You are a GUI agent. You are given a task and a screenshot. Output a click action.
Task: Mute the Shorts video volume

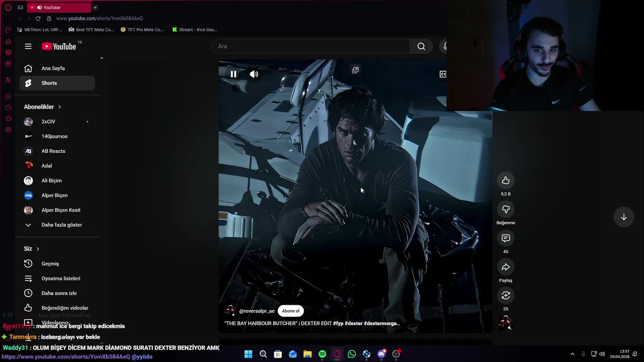[x=254, y=74]
